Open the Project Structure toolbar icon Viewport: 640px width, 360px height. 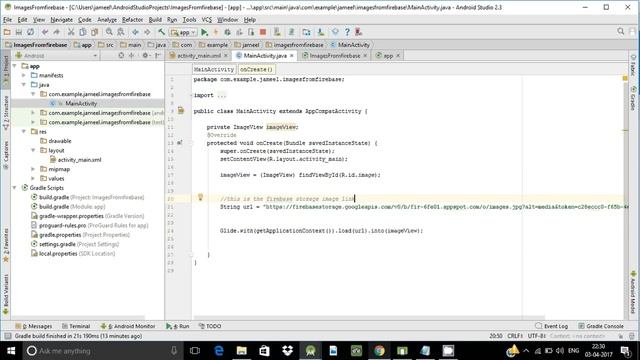coord(306,32)
